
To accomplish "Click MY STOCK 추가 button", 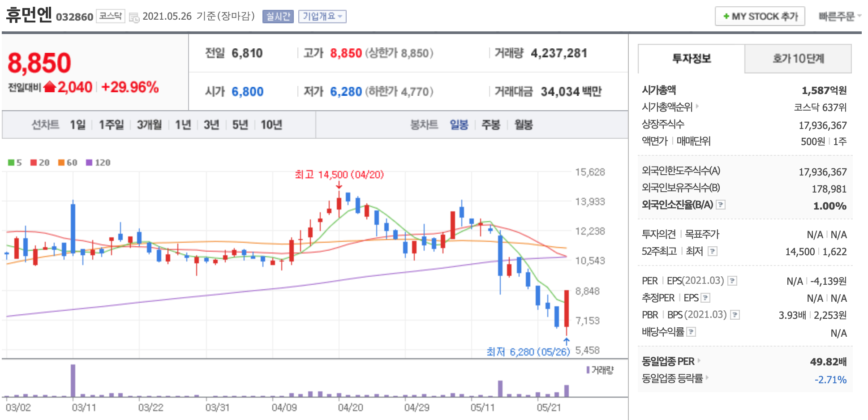I will point(760,16).
